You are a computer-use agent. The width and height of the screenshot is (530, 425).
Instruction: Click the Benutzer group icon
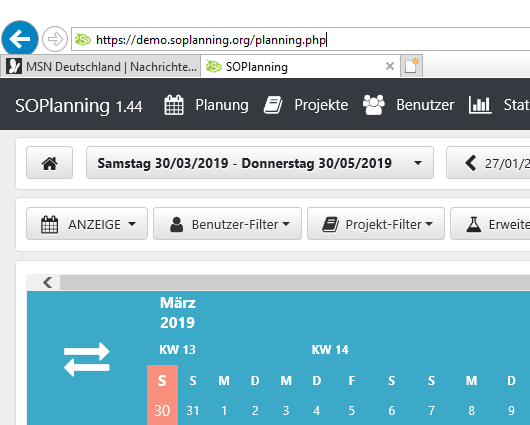(374, 105)
